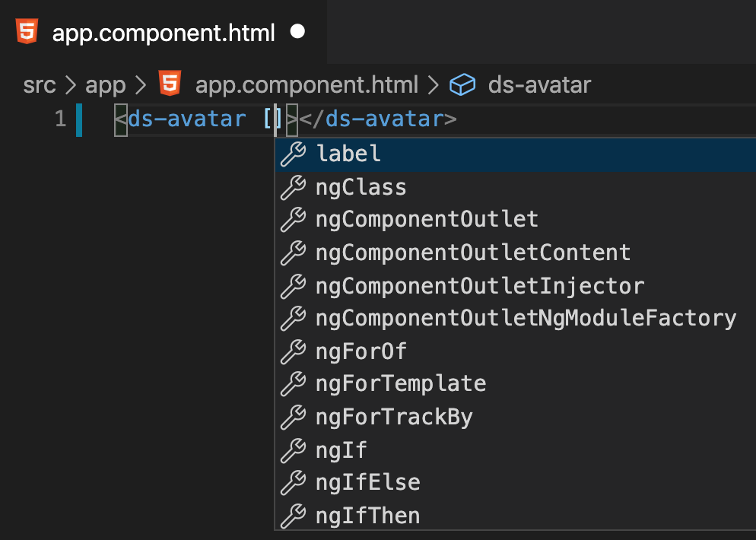Click the app.component.html breadcrumb text

(x=307, y=84)
